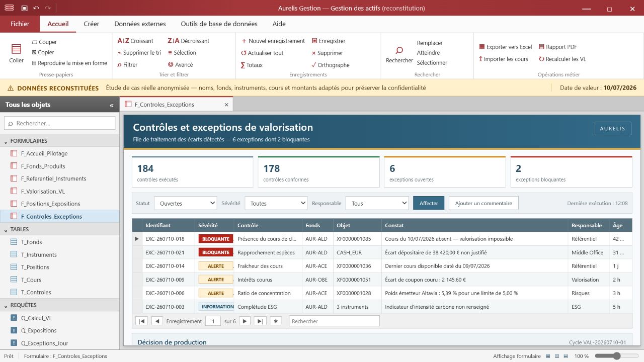Click Supprimer in the Enregistrements group
644x362 pixels.
pos(327,53)
